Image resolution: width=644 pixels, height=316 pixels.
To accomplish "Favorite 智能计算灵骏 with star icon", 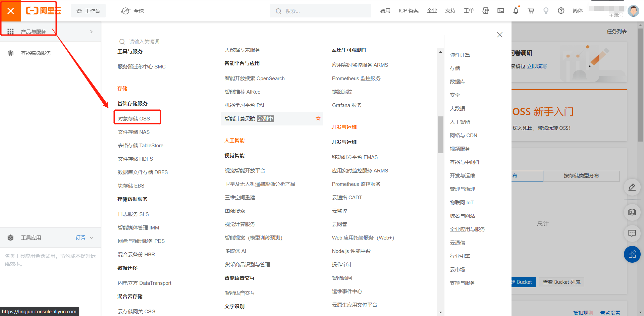I will click(x=318, y=118).
